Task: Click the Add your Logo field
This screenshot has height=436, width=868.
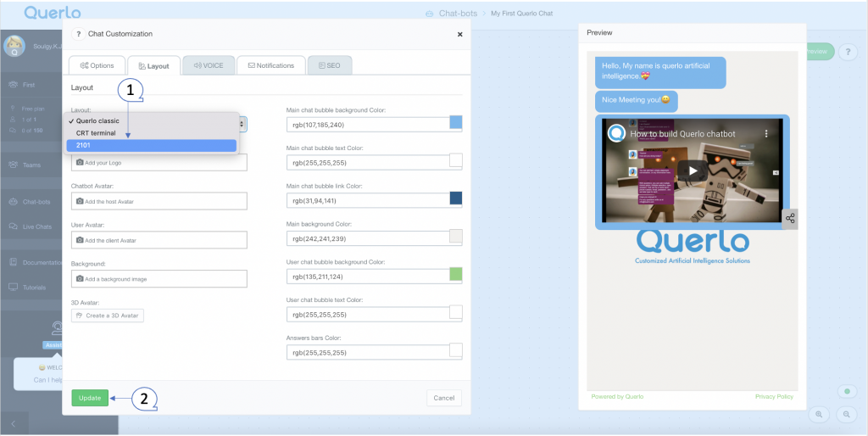Action: click(159, 162)
